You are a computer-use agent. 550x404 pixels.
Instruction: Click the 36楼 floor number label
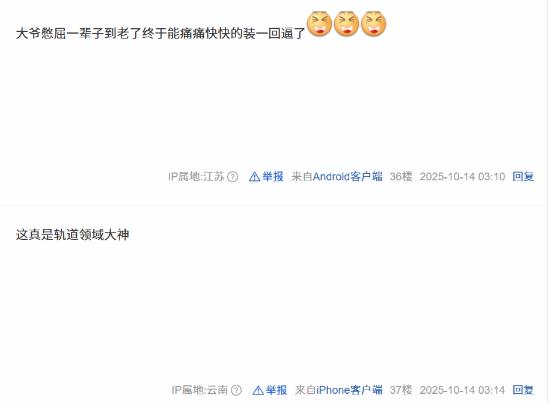click(x=401, y=176)
